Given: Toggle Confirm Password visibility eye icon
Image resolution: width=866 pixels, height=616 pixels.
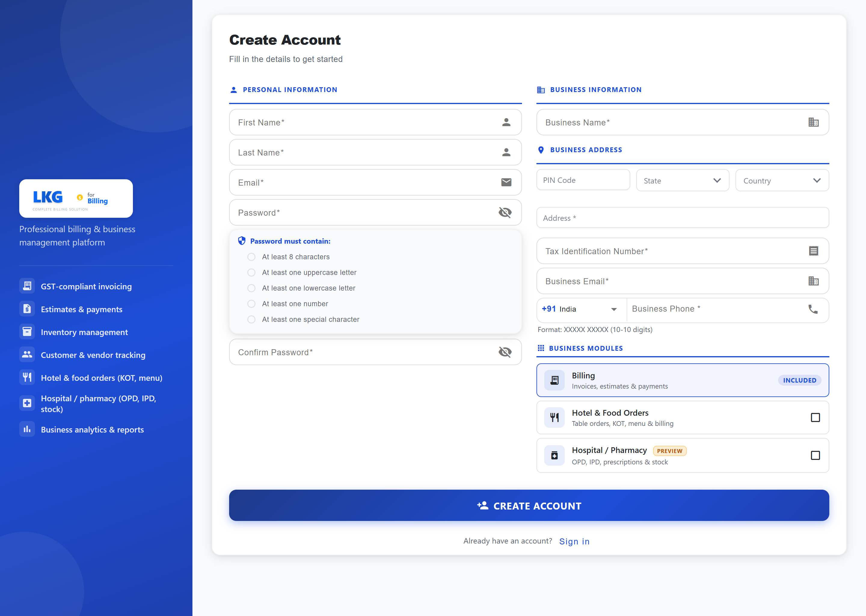Looking at the screenshot, I should 505,352.
